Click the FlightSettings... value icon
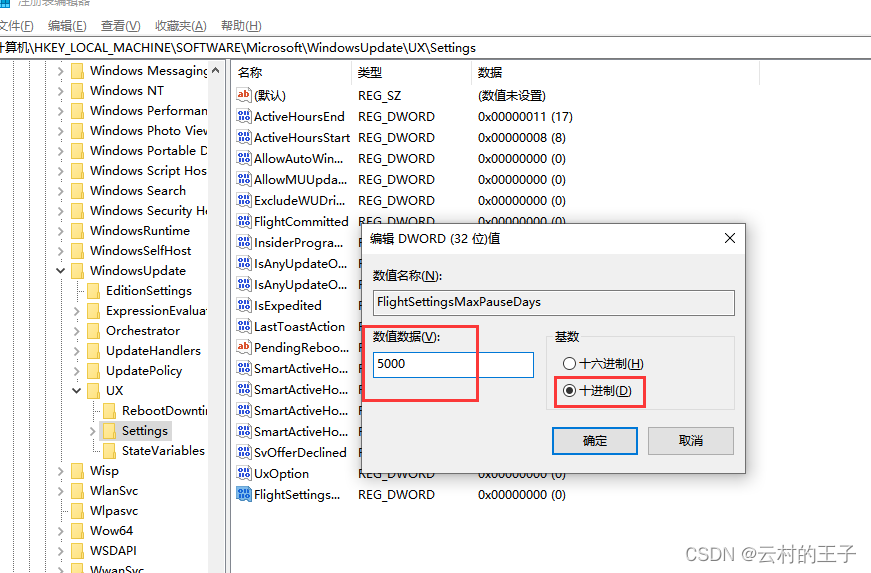Image resolution: width=871 pixels, height=573 pixels. pyautogui.click(x=244, y=494)
